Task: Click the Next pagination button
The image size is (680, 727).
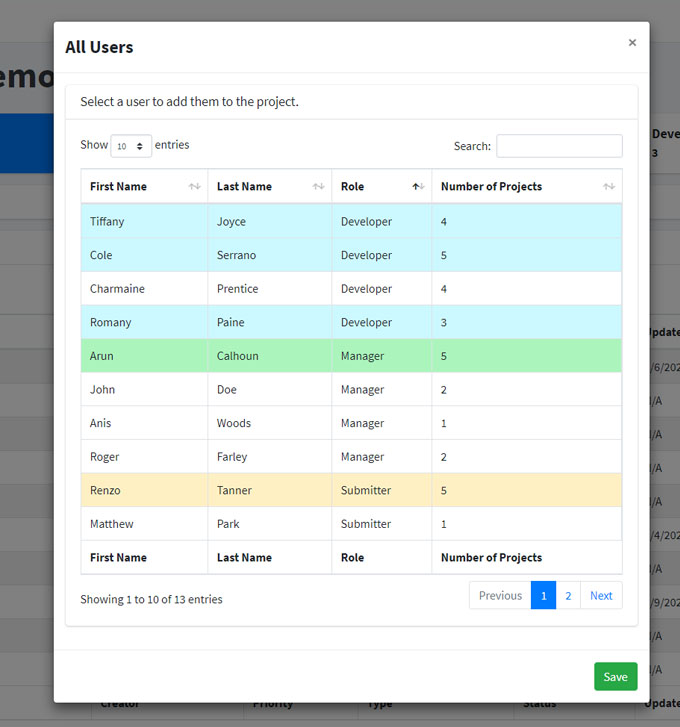Action: coord(601,595)
